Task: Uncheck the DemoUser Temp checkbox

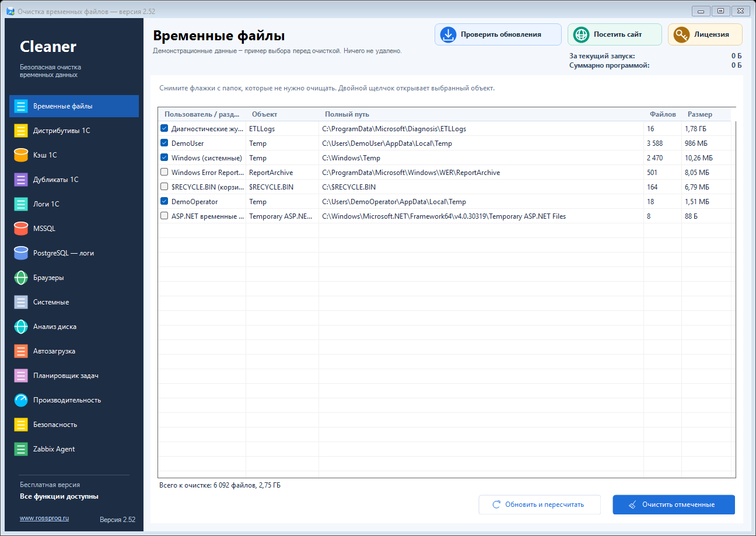Action: point(164,143)
